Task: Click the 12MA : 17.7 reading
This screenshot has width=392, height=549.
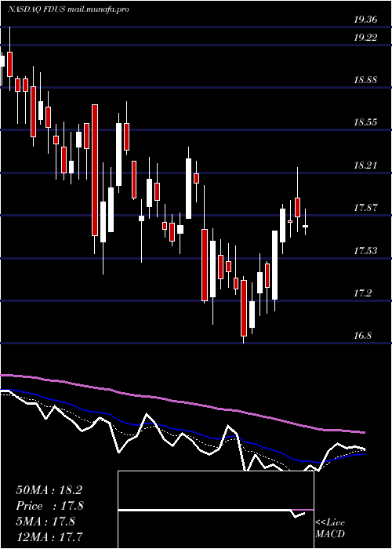Action: tap(49, 537)
